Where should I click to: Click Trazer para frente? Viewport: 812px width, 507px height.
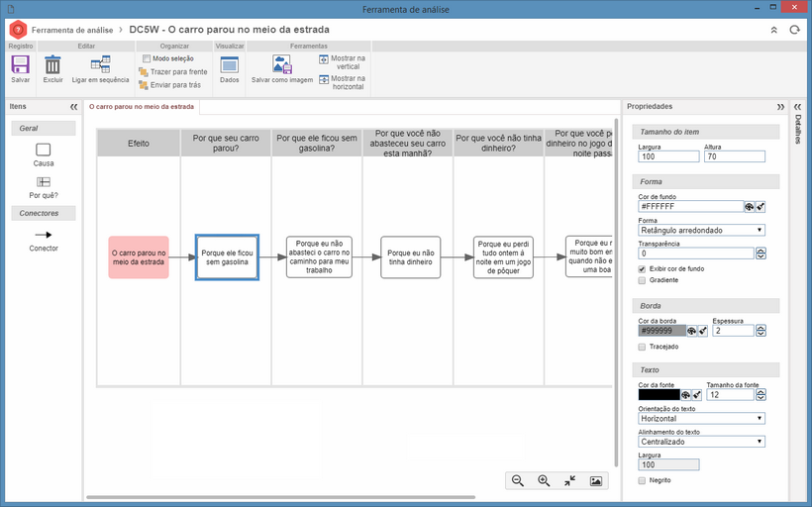pyautogui.click(x=173, y=72)
